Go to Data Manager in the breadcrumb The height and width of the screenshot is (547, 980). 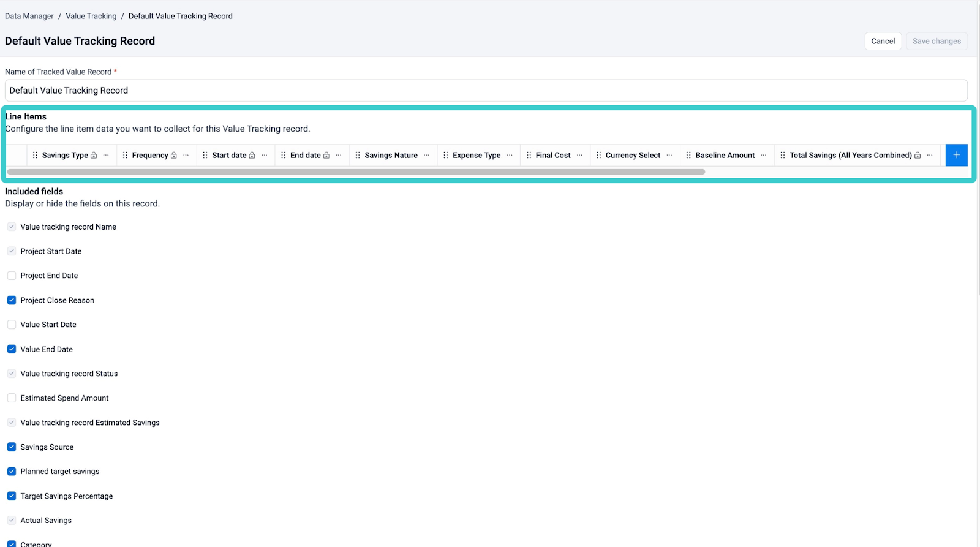pyautogui.click(x=29, y=16)
